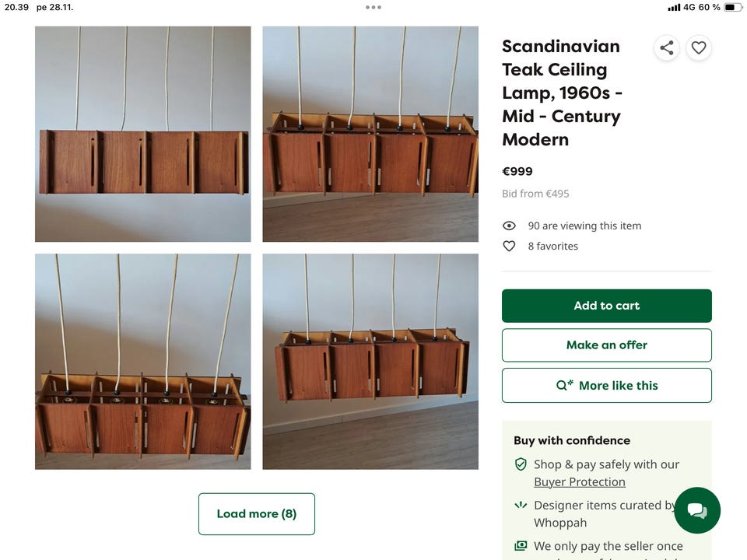Viewport: 747px width, 560px height.
Task: Select More like this button
Action: coord(607,386)
